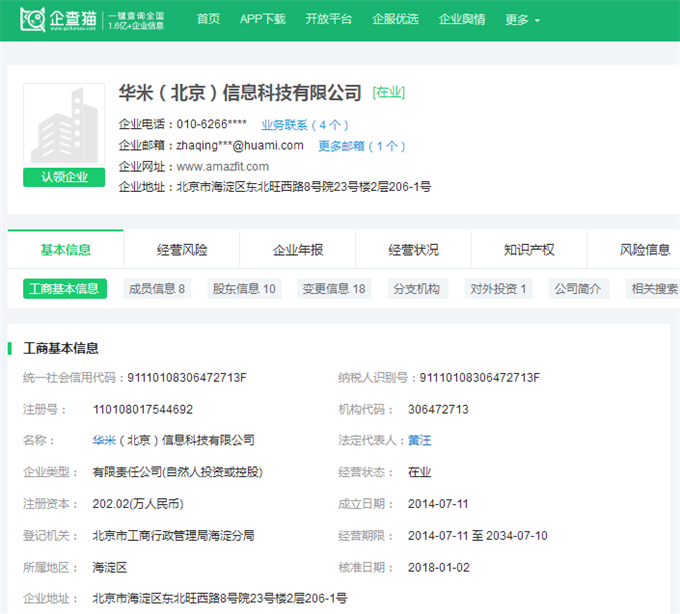Open the 相关搜索 sub-tab
Image resolution: width=680 pixels, height=614 pixels.
(x=653, y=289)
